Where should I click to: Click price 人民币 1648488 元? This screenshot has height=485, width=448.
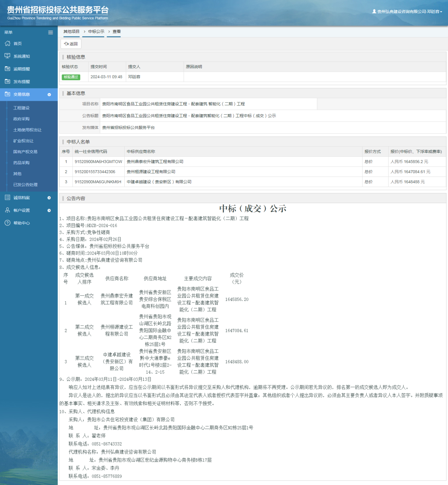tap(408, 182)
